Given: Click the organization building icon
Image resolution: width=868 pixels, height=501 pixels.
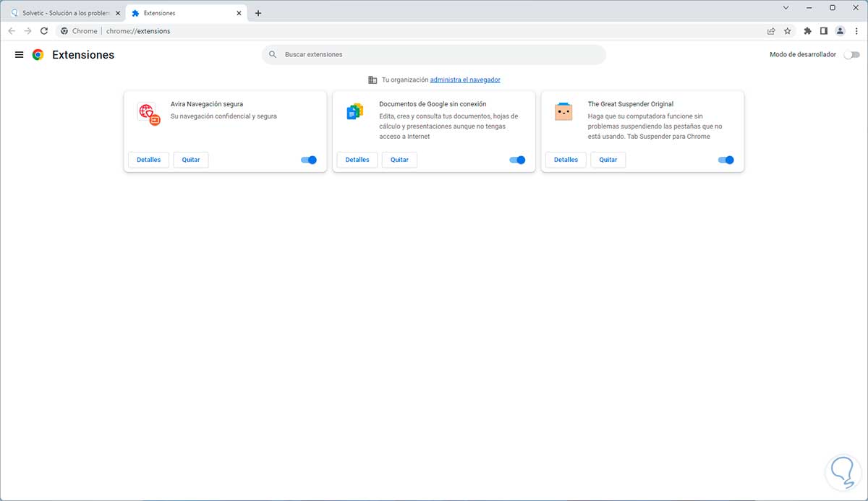Looking at the screenshot, I should point(373,80).
